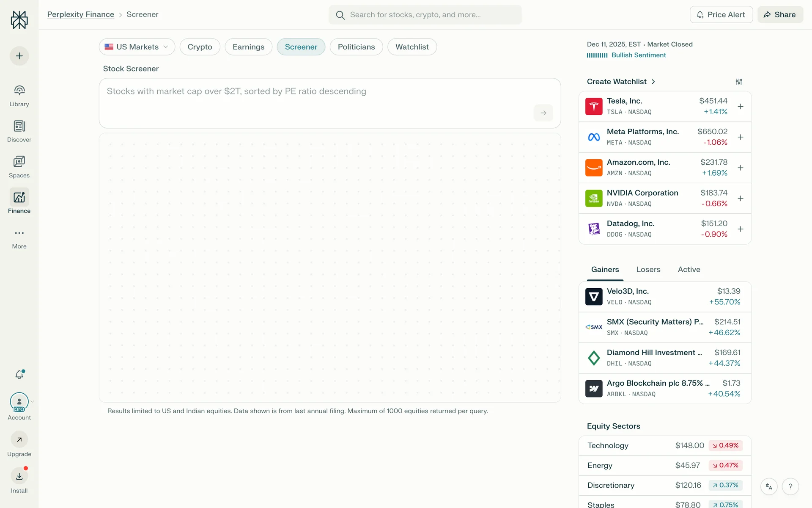Add Tesla to watchlist
Image resolution: width=812 pixels, height=508 pixels.
click(741, 107)
